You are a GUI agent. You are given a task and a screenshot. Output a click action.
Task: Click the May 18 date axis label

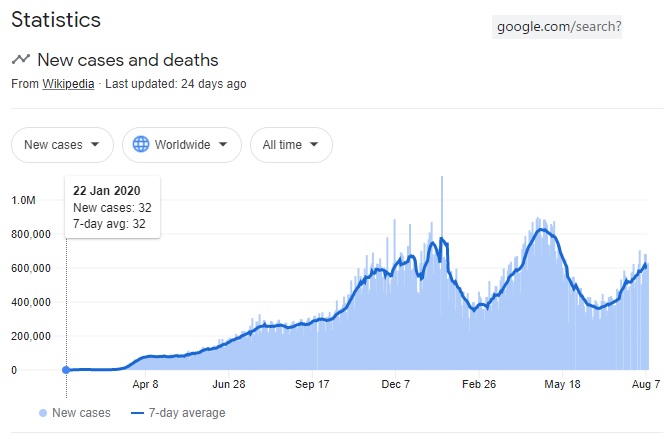pyautogui.click(x=562, y=384)
